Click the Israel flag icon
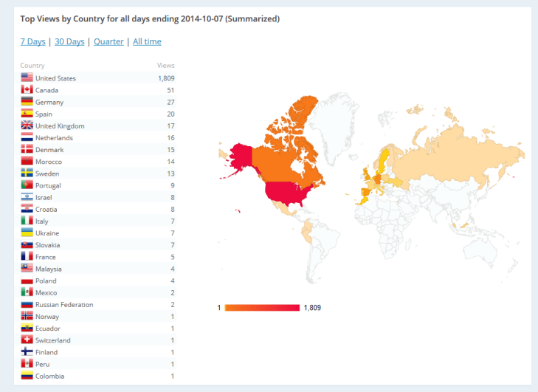The image size is (538, 392). (27, 197)
